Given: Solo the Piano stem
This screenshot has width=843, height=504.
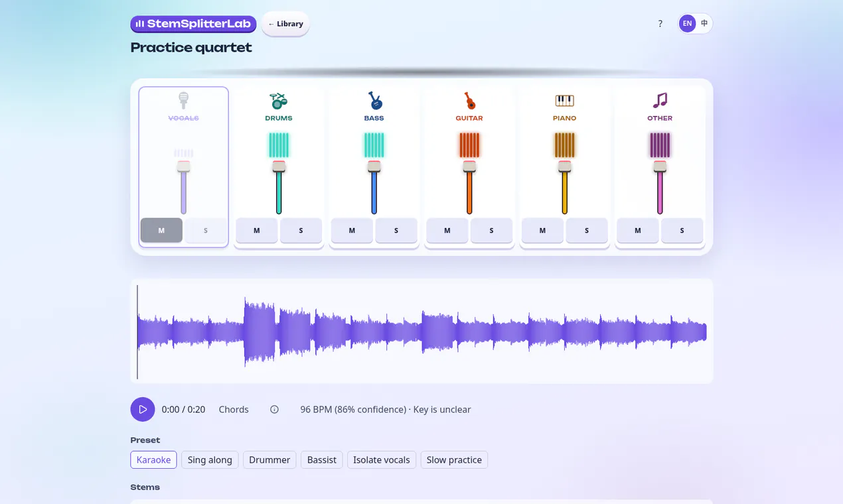Looking at the screenshot, I should (587, 230).
